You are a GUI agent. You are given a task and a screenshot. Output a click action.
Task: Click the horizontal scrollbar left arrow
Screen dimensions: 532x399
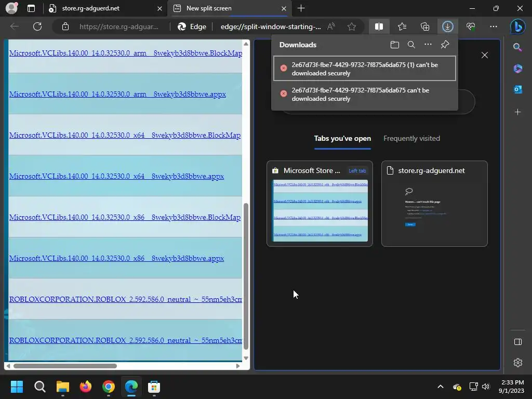pyautogui.click(x=8, y=366)
